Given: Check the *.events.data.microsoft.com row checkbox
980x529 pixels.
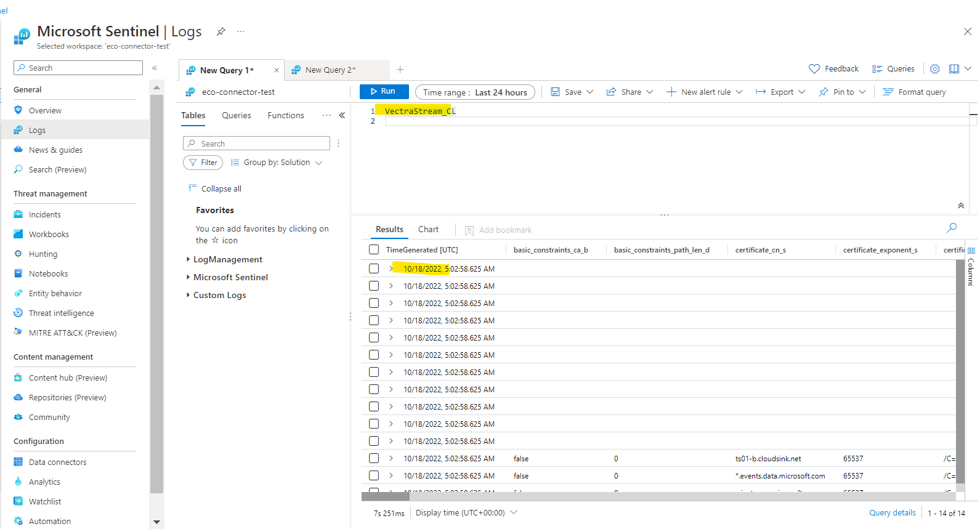Looking at the screenshot, I should (374, 475).
